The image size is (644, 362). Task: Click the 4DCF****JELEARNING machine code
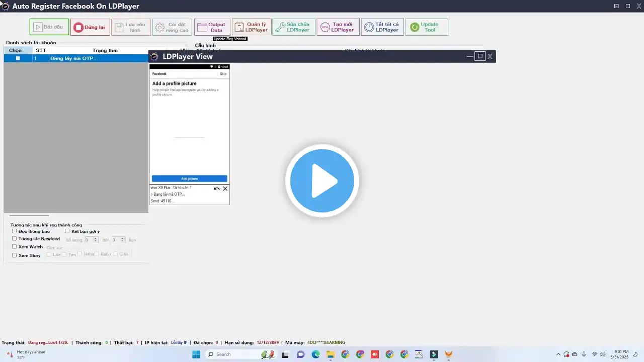point(326,343)
